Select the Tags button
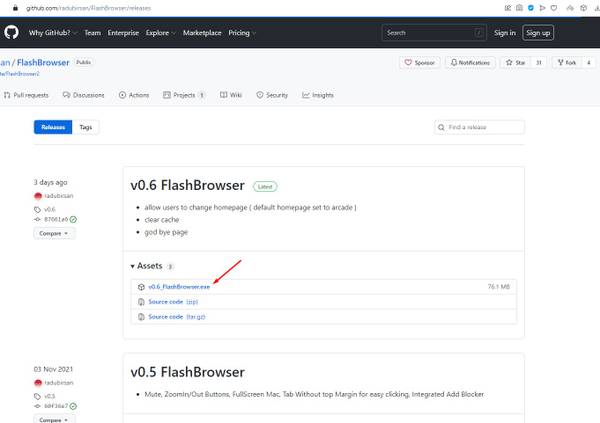 click(x=86, y=127)
